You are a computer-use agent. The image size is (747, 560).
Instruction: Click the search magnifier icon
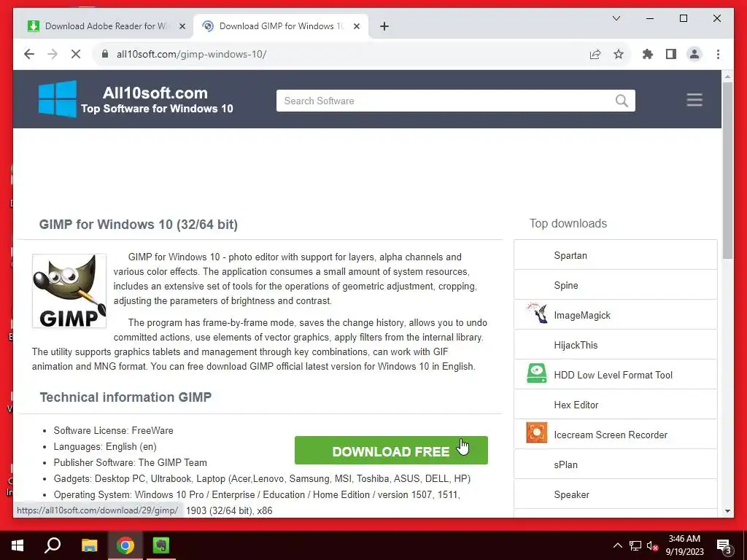tap(622, 101)
